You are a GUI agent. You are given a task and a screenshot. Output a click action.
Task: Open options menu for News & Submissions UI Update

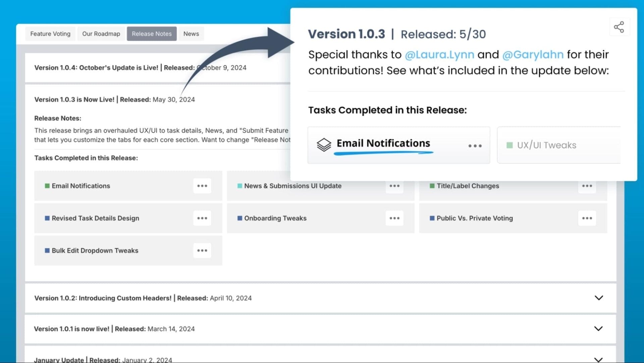pyautogui.click(x=394, y=186)
